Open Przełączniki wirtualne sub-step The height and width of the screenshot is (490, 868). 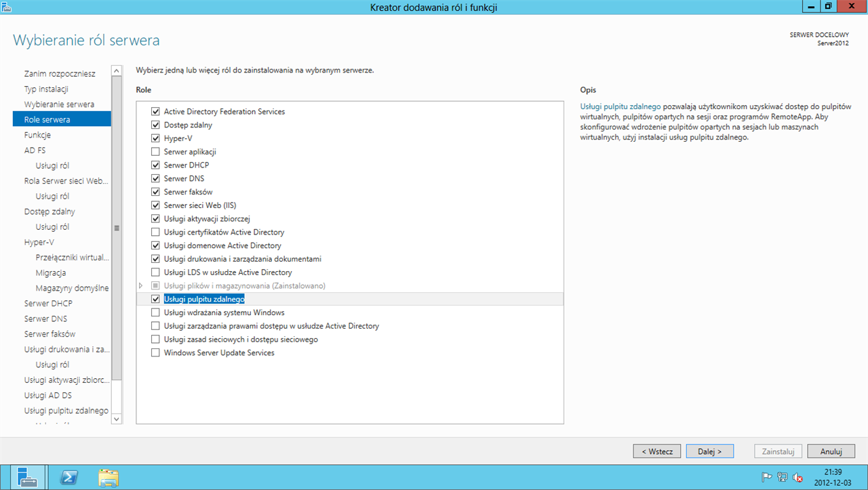coord(72,258)
